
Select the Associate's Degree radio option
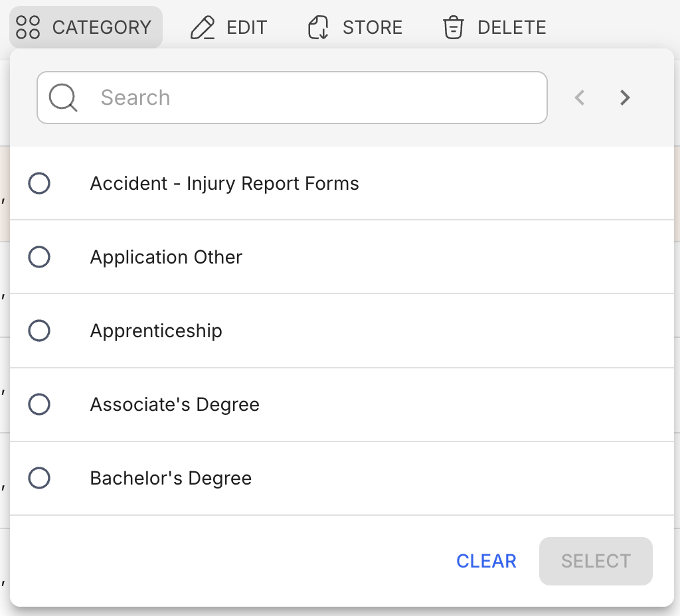39,404
